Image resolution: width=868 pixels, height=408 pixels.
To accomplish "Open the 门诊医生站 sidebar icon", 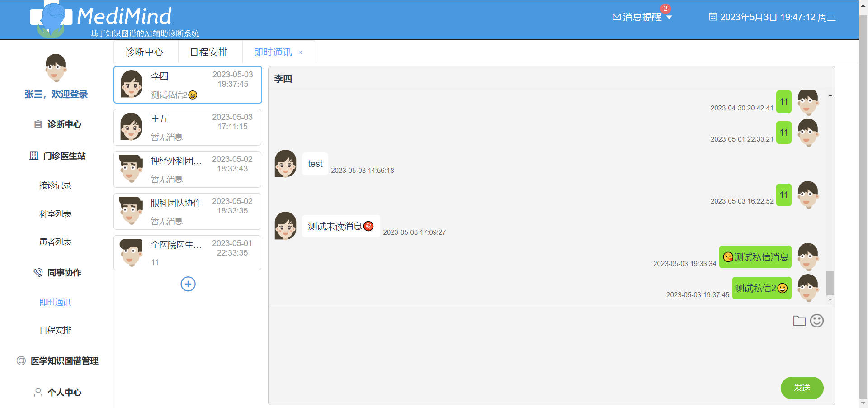I will [x=34, y=156].
